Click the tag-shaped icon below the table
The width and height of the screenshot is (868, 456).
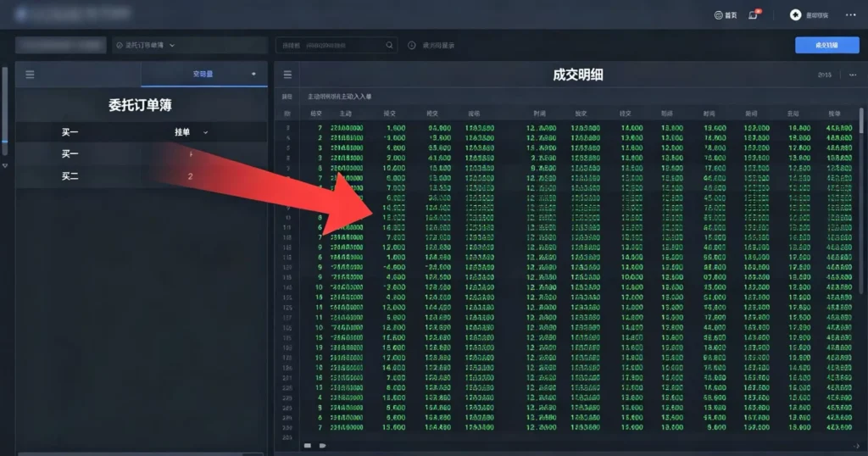click(x=322, y=446)
